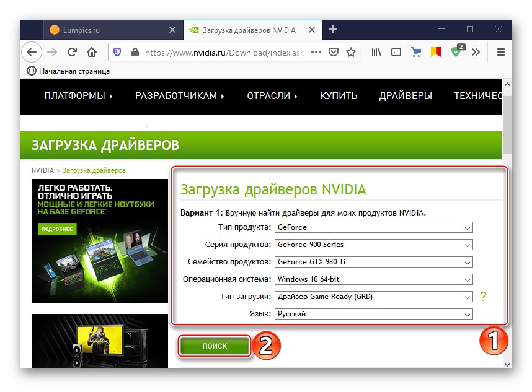Toggle the sidebar view icon
The width and height of the screenshot is (532, 392).
396,52
